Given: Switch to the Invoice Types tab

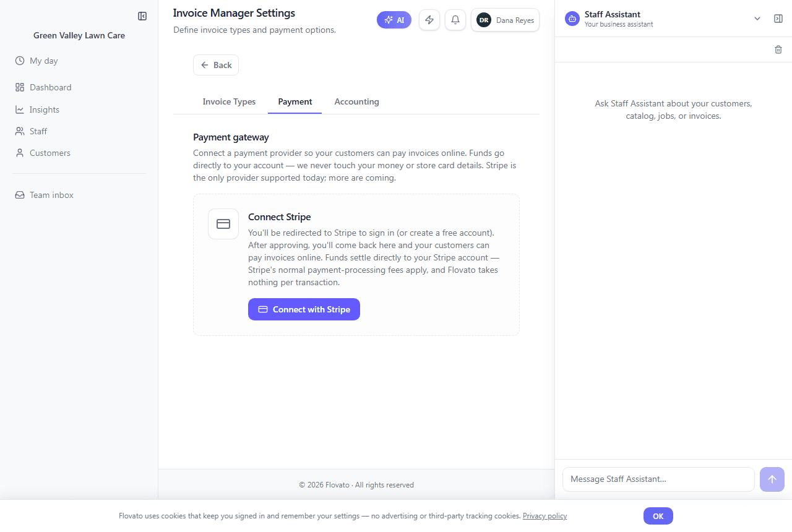Looking at the screenshot, I should 229,101.
